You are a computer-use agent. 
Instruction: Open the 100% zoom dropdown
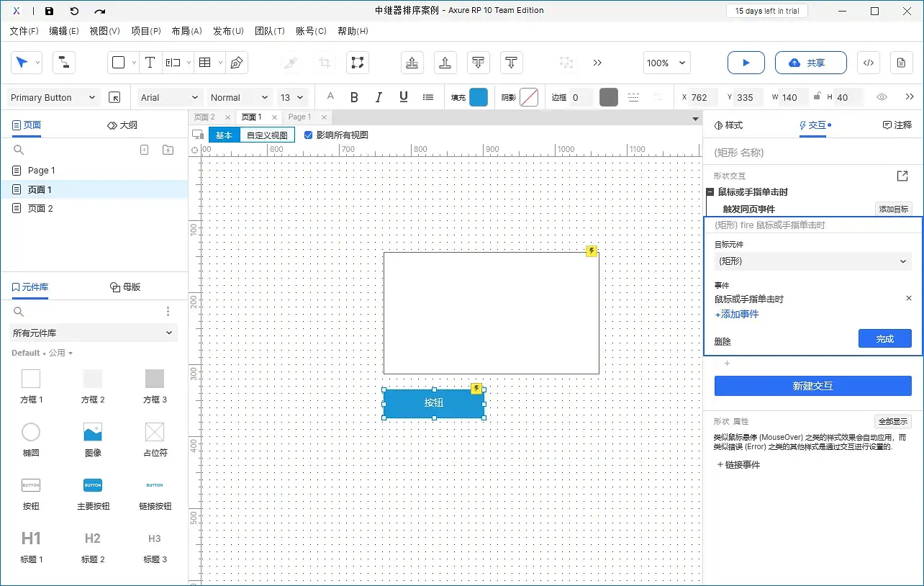click(x=666, y=63)
